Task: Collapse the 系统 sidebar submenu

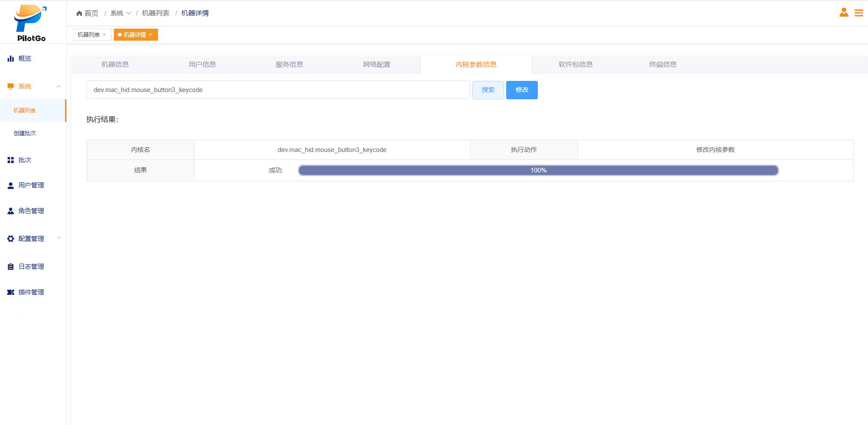Action: [x=59, y=86]
